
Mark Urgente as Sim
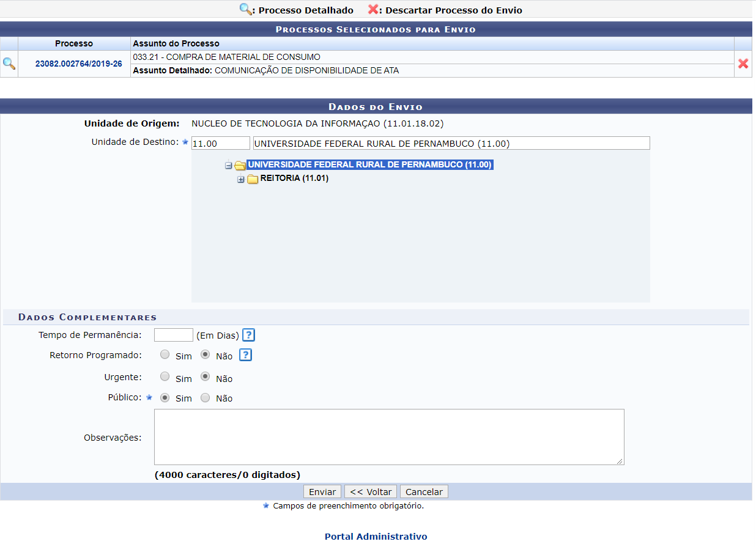[165, 376]
